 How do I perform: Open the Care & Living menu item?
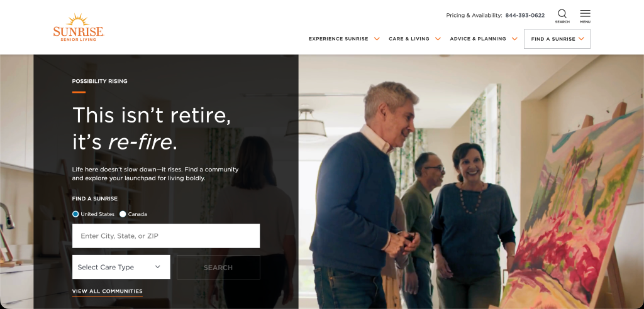click(x=409, y=39)
